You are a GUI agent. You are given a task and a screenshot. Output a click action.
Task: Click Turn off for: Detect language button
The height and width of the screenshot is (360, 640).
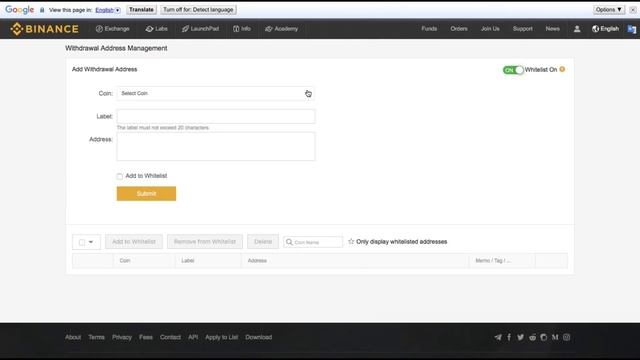[198, 10]
